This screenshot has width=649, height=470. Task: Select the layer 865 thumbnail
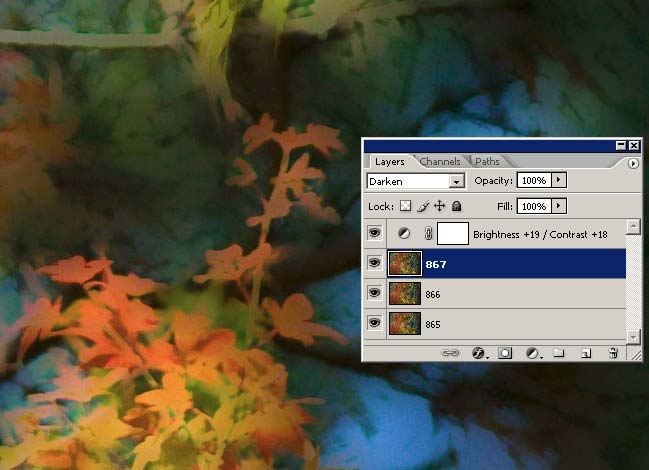click(405, 324)
